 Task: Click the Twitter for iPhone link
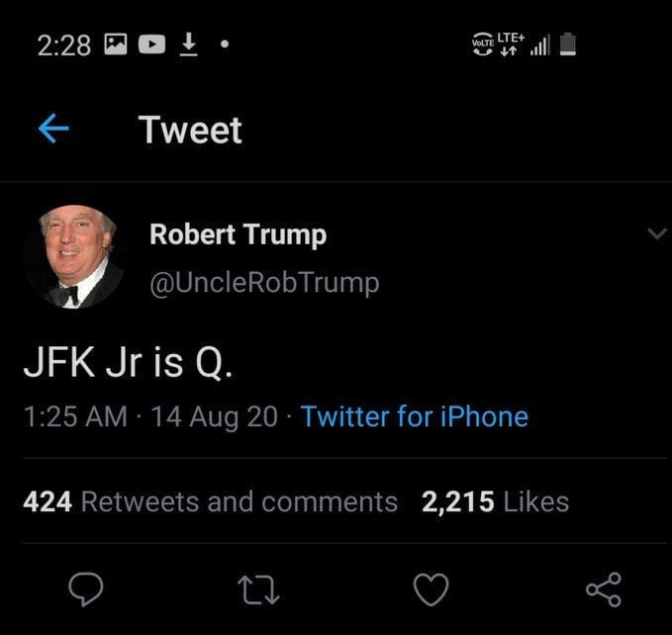point(414,416)
